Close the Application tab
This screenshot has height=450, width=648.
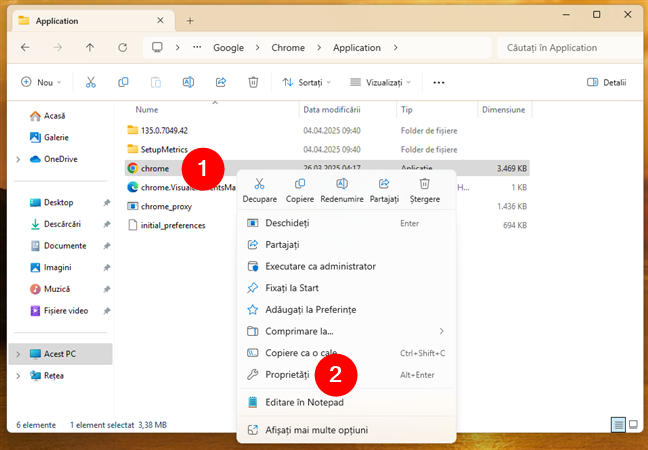click(x=160, y=20)
